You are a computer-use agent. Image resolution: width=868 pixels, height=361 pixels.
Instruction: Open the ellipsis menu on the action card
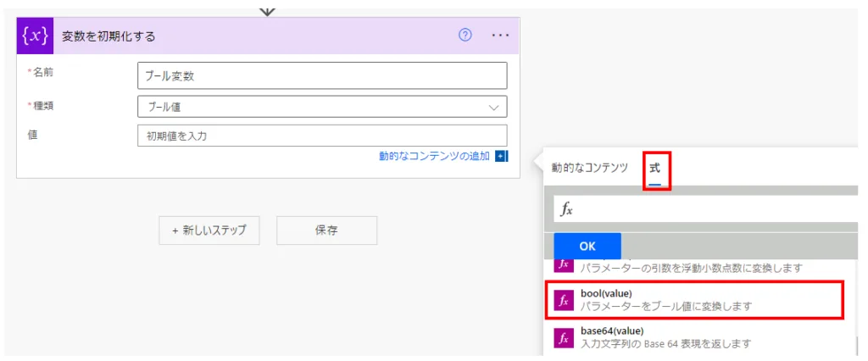pos(500,36)
